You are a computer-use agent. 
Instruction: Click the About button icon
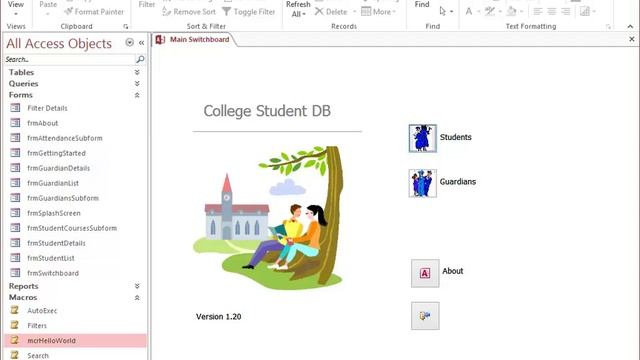425,273
